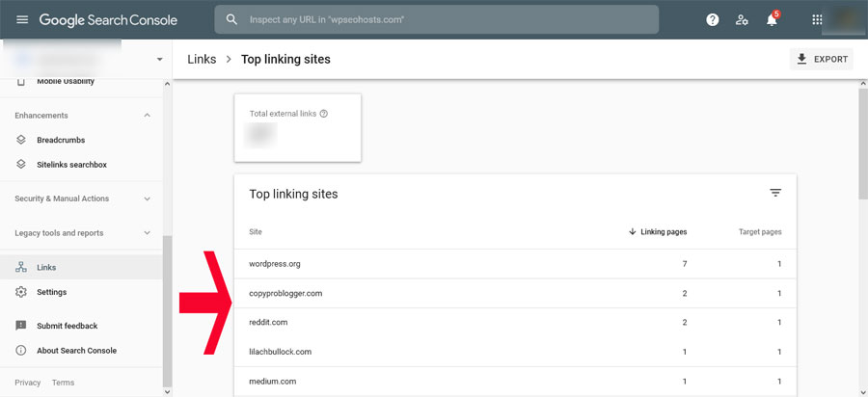Click the Linking pages sort arrow

point(633,232)
